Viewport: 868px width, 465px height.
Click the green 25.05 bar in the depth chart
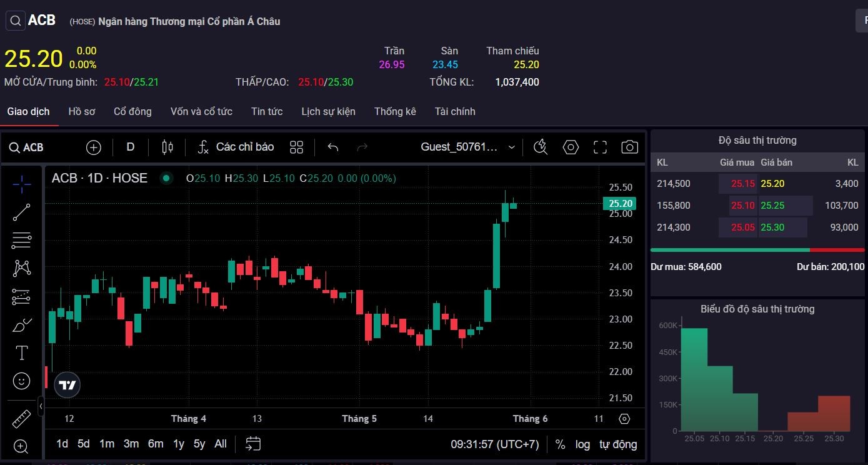694,379
